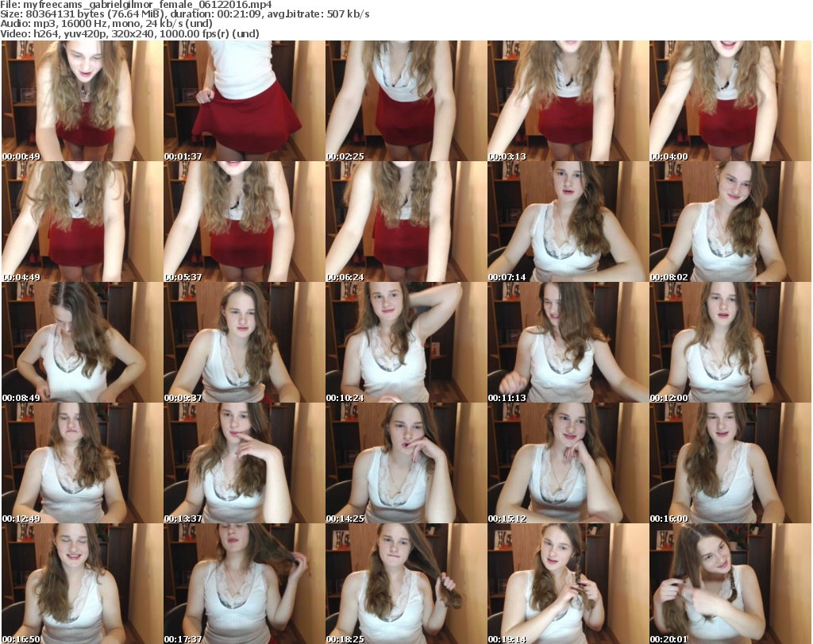Open the frame stamped 00:07:14

click(x=568, y=222)
